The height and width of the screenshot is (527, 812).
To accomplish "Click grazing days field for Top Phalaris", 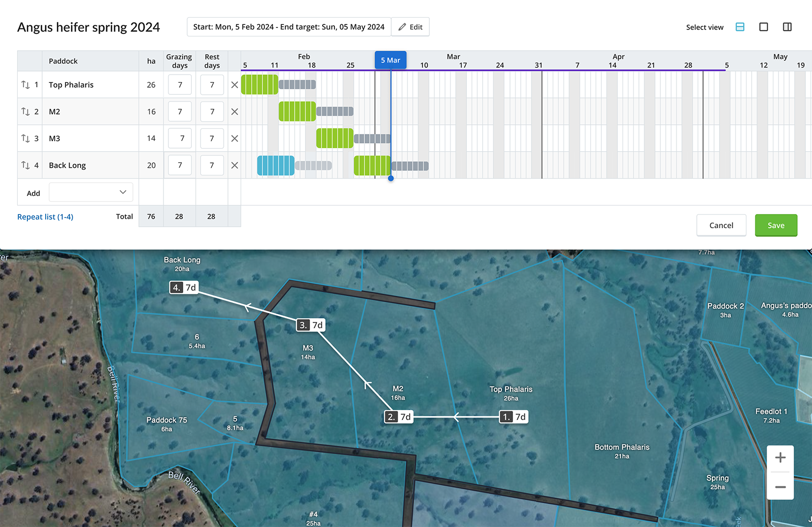I will pos(180,85).
